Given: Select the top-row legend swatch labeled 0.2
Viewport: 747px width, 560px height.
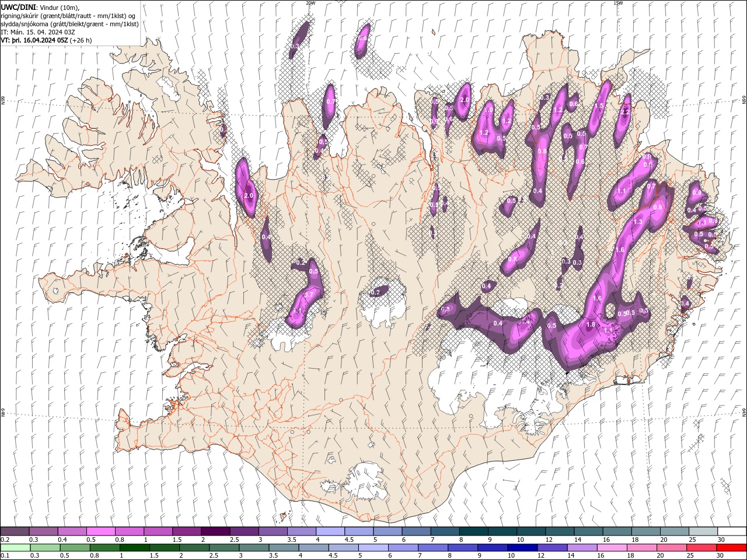Looking at the screenshot, I should point(15,531).
